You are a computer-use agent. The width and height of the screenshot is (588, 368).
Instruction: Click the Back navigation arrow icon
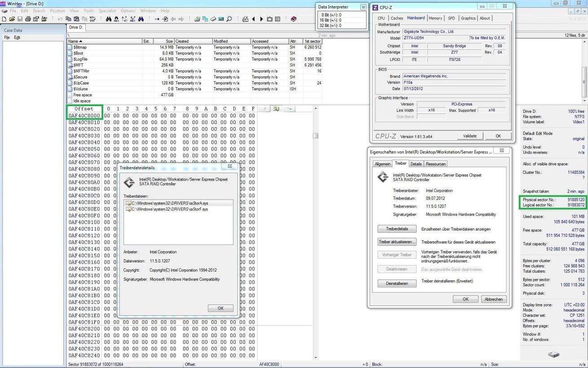[x=173, y=19]
